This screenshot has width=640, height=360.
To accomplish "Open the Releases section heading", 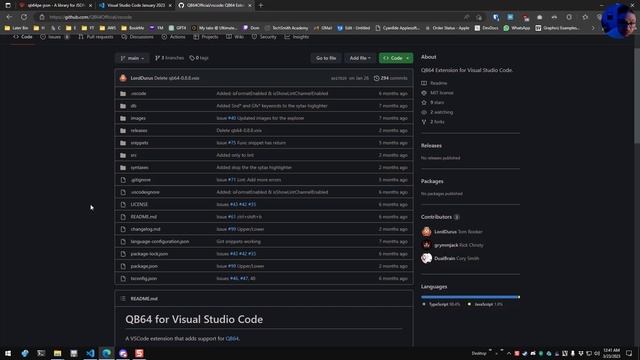I will [x=431, y=145].
